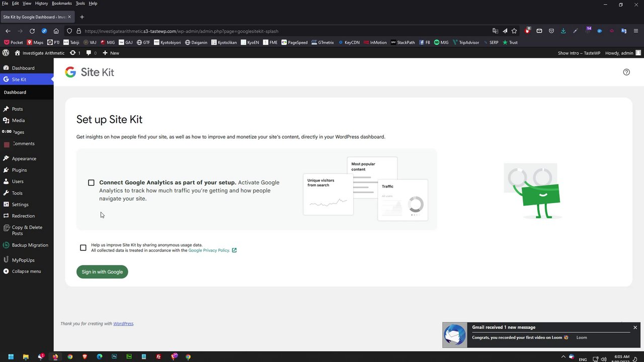This screenshot has width=644, height=362.
Task: Open Firefox Bookmarks menu
Action: tap(62, 4)
